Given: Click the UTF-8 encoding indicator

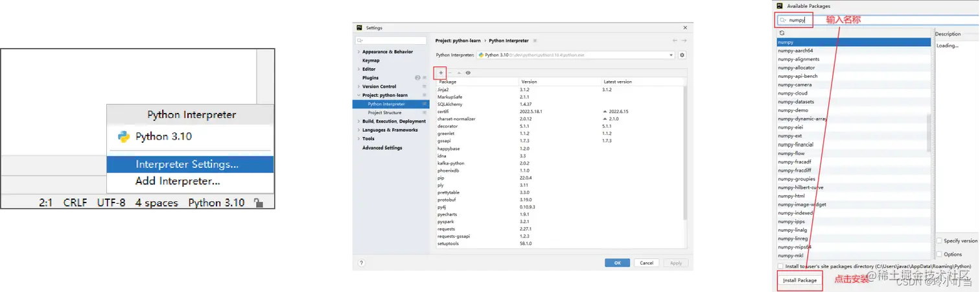Looking at the screenshot, I should [111, 202].
